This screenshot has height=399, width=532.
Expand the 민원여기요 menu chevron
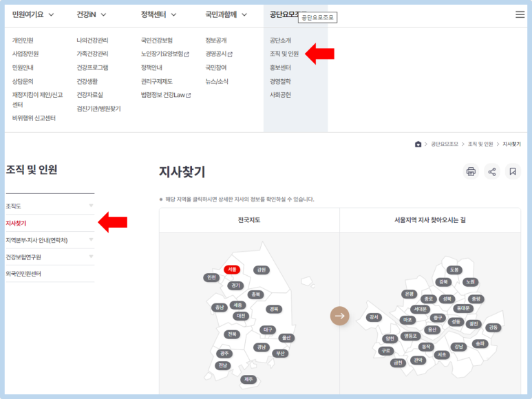[x=51, y=14]
